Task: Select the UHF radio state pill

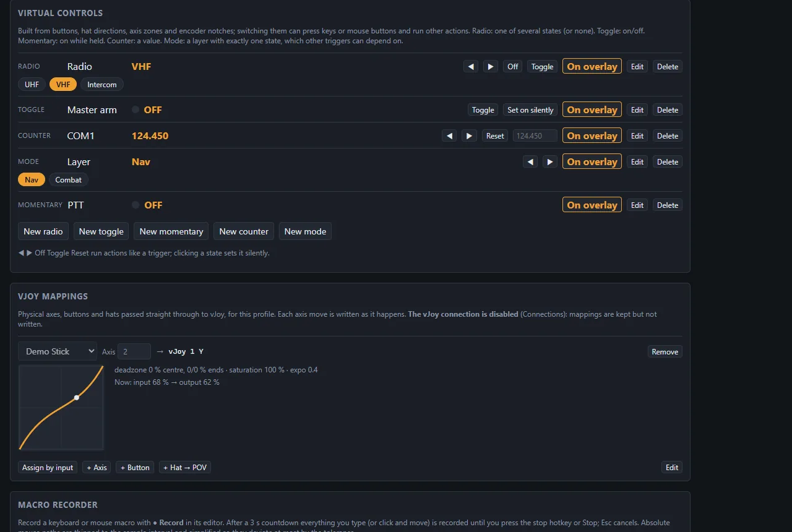Action: (32, 84)
